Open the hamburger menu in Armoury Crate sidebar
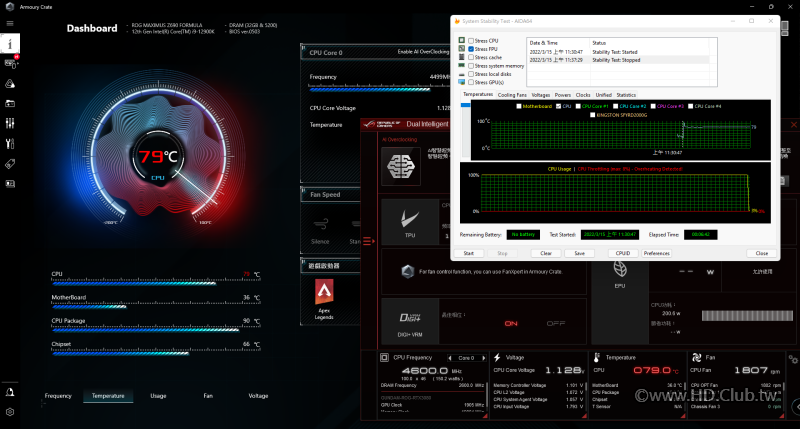This screenshot has height=429, width=800. coord(10,23)
